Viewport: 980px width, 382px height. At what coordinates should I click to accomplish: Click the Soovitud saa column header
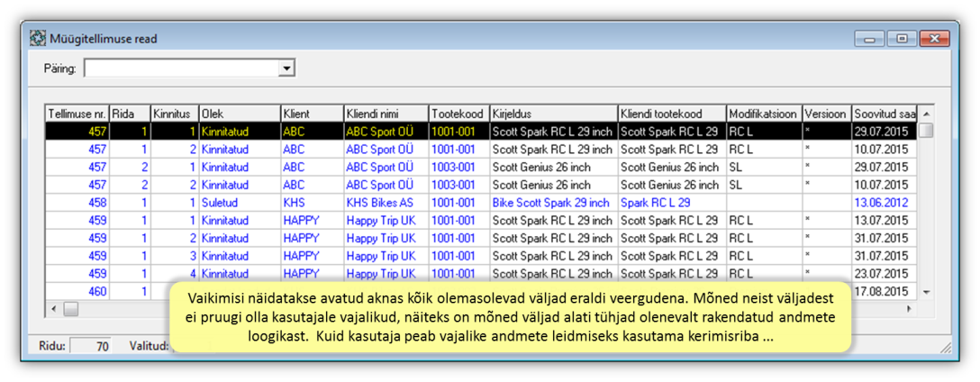tap(884, 114)
